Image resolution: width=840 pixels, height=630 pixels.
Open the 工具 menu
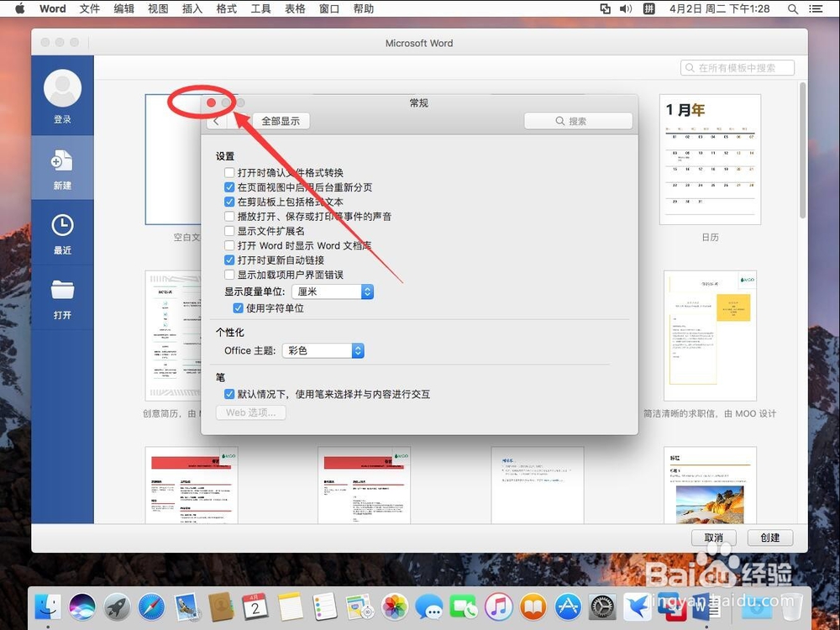[x=261, y=8]
